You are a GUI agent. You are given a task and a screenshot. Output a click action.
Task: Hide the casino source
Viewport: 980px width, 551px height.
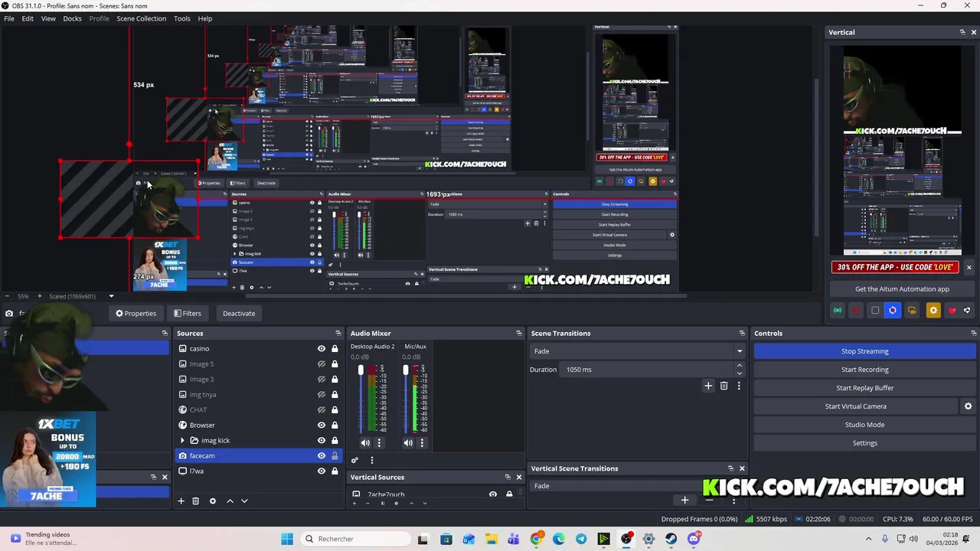point(322,348)
